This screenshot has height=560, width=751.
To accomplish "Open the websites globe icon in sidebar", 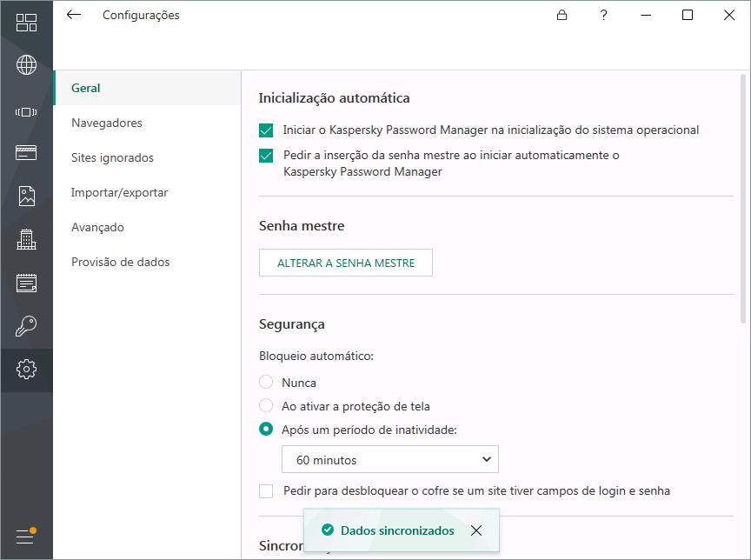I will pos(26,65).
